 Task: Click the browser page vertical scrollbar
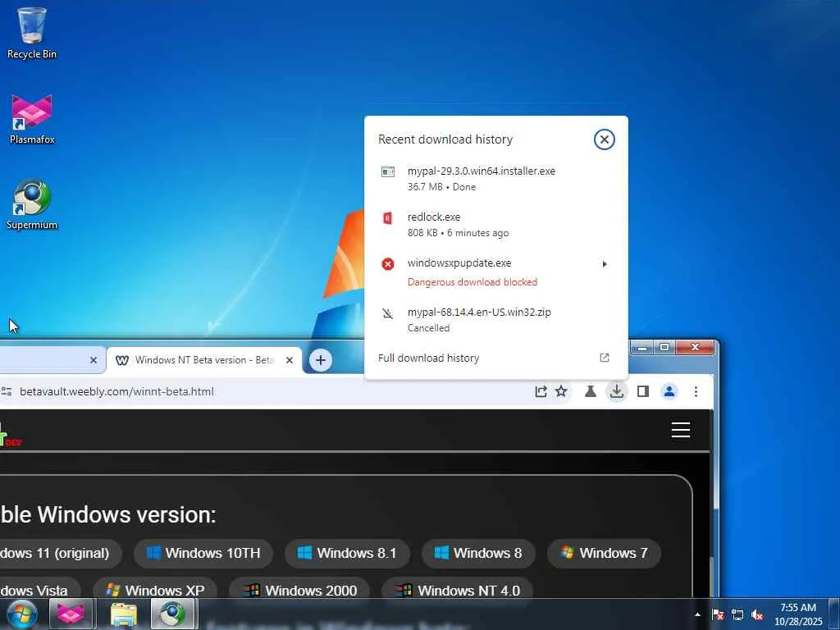click(x=711, y=504)
